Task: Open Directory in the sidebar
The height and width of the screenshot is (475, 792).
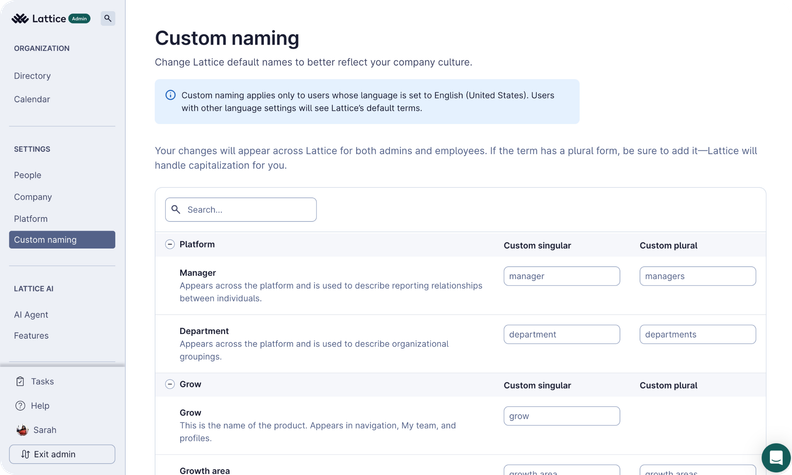Action: [32, 76]
